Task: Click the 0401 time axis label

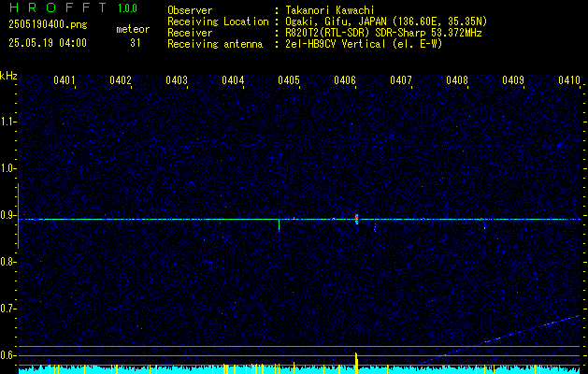Action: (65, 79)
